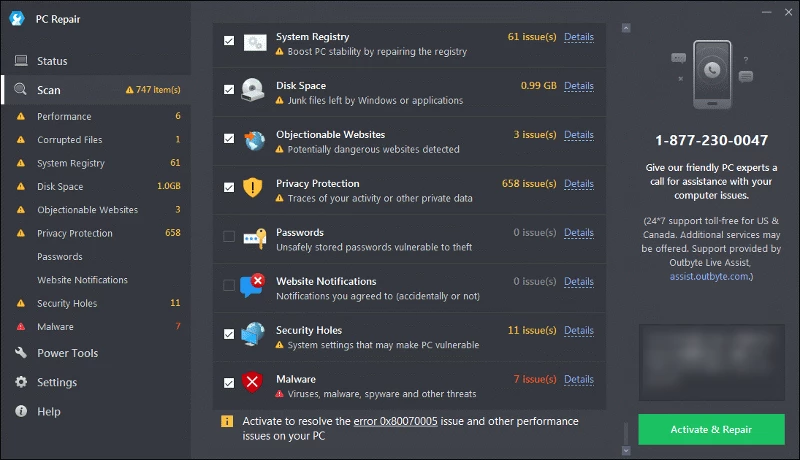Open Details for Objectionable Websites
The image size is (800, 460).
pyautogui.click(x=579, y=135)
